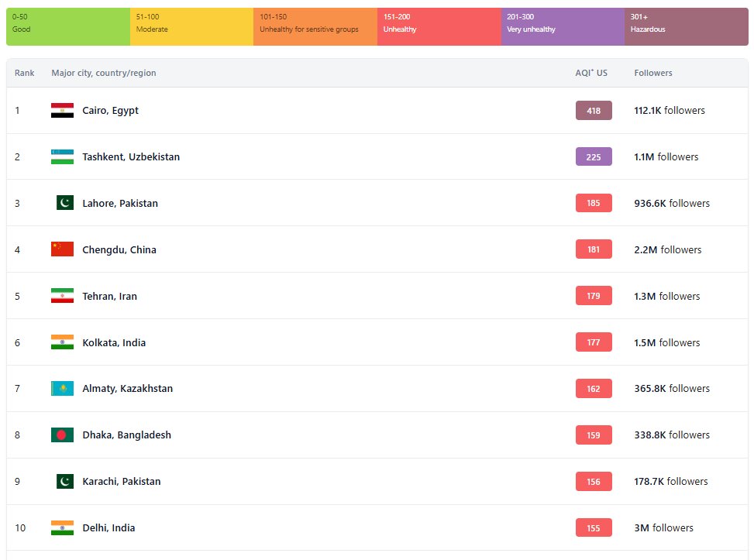Open the Chengdu, China city link
Image resolution: width=754 pixels, height=560 pixels.
pyautogui.click(x=119, y=249)
